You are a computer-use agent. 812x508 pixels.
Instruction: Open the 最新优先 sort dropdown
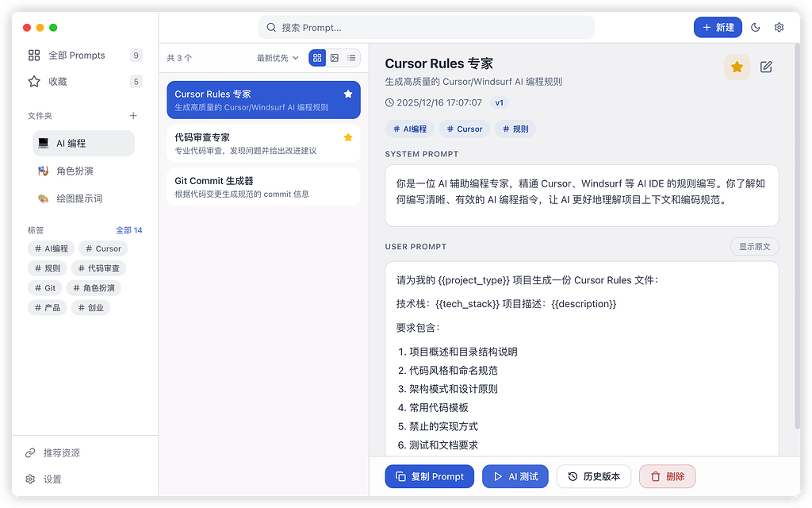278,58
